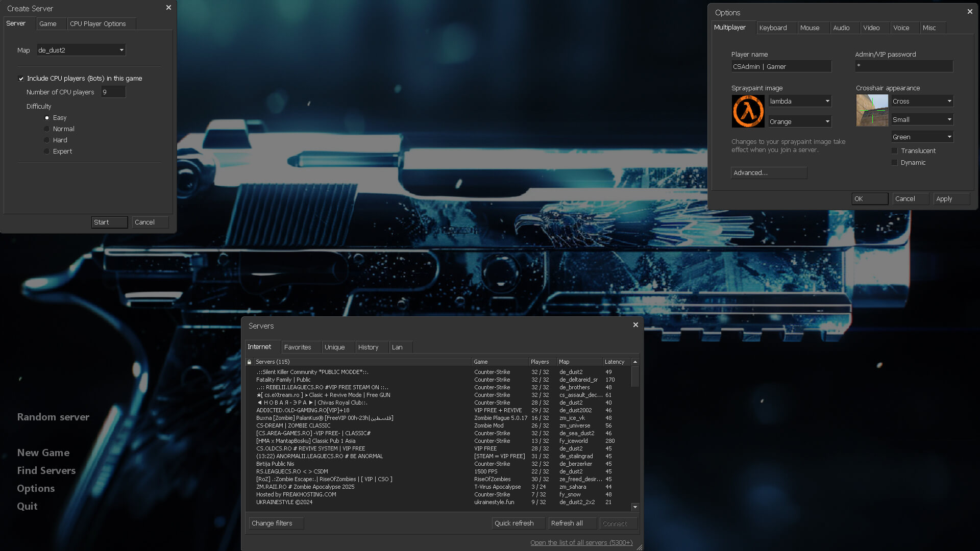Viewport: 980px width, 551px height.
Task: Switch to the Game tab in Create Server
Action: coord(51,23)
